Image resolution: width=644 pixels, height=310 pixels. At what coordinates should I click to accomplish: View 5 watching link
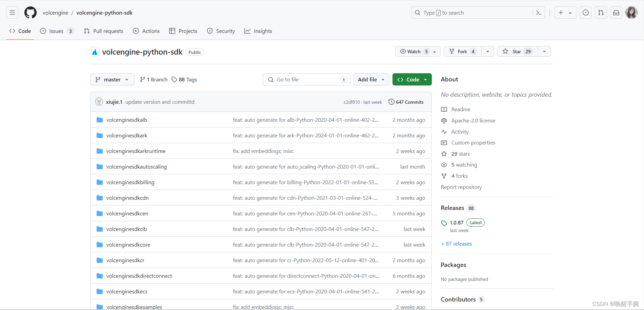[459, 165]
